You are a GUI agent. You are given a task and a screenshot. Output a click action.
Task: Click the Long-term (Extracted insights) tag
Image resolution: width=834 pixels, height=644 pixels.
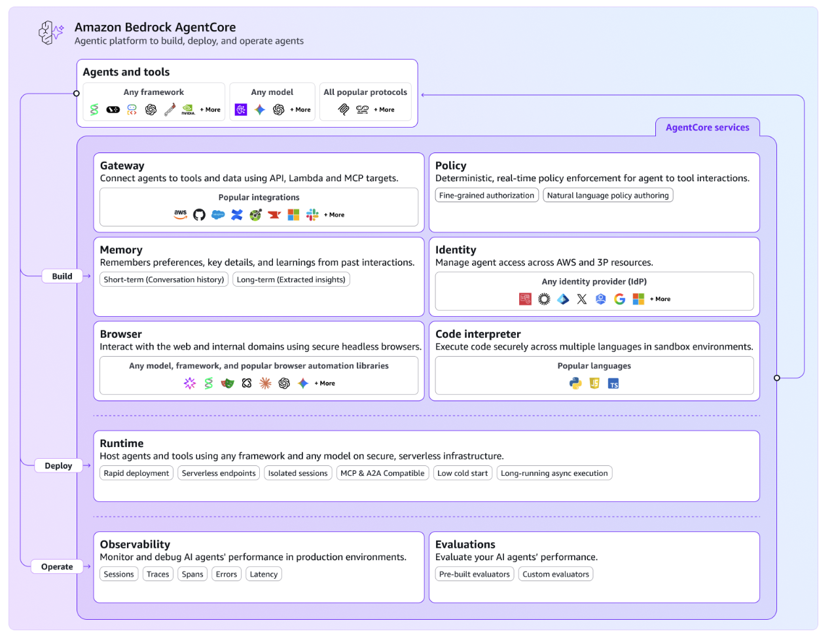[291, 280]
